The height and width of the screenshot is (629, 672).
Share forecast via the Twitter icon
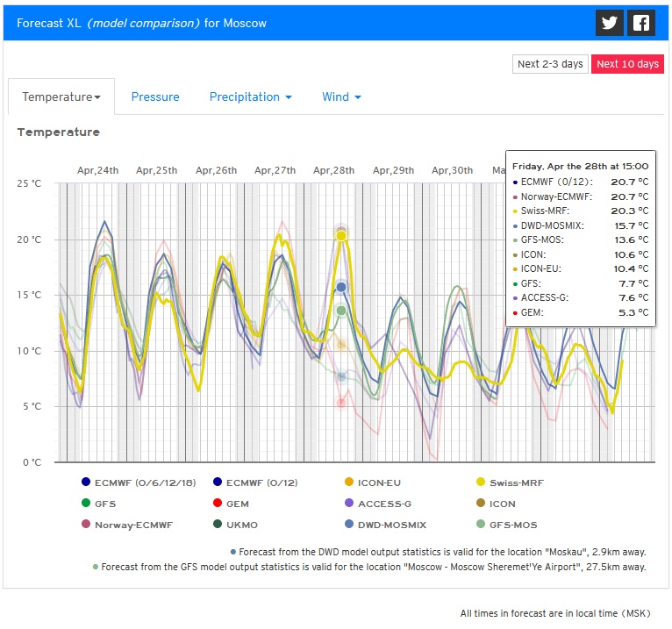(x=609, y=23)
